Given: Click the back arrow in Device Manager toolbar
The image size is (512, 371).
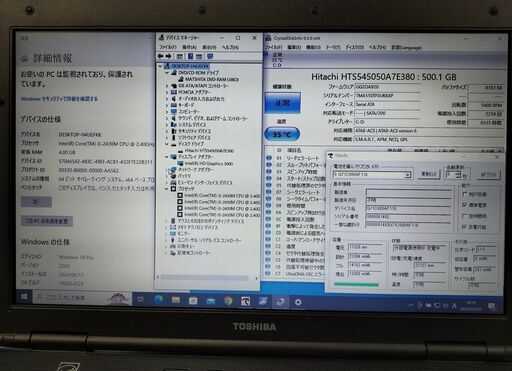Looking at the screenshot, I should (x=161, y=56).
